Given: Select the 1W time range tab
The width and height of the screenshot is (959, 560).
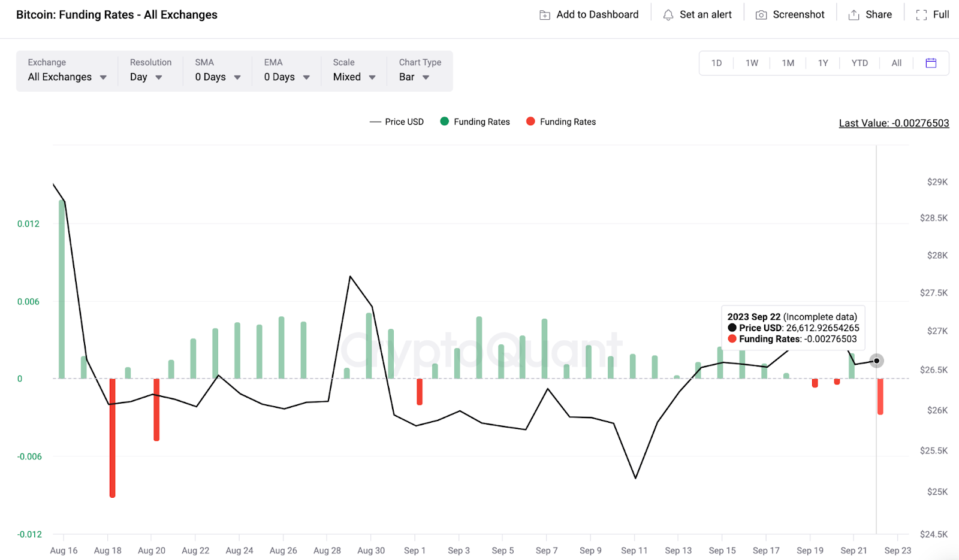Looking at the screenshot, I should [752, 63].
